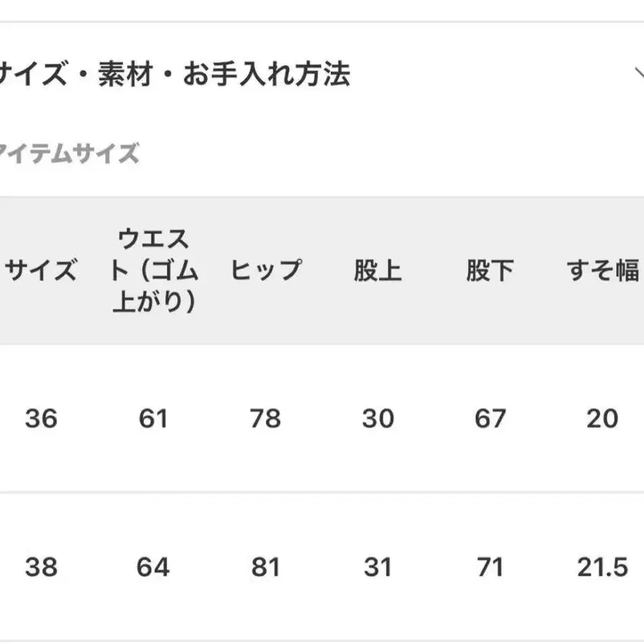Click the ウエスト (ゴム上がり) column header
This screenshot has width=644, height=644.
[x=154, y=271]
